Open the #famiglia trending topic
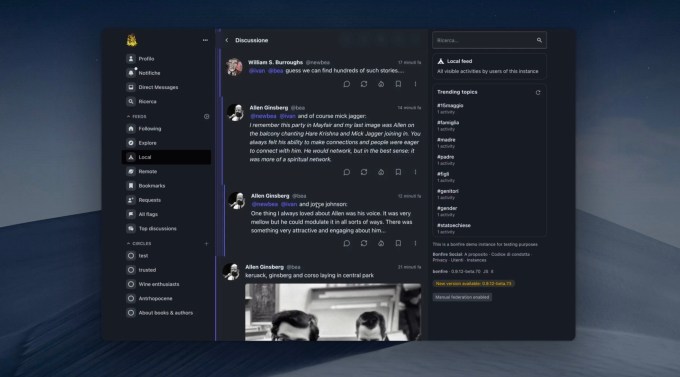Image resolution: width=680 pixels, height=377 pixels. (x=448, y=123)
